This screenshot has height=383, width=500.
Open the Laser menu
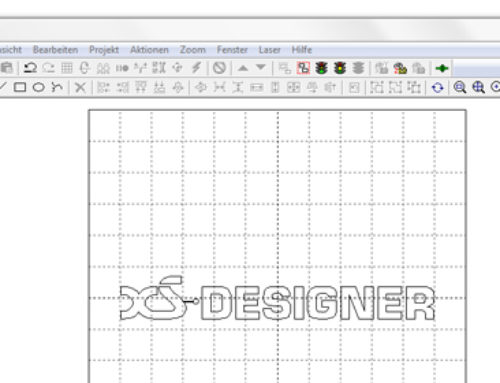pos(269,50)
